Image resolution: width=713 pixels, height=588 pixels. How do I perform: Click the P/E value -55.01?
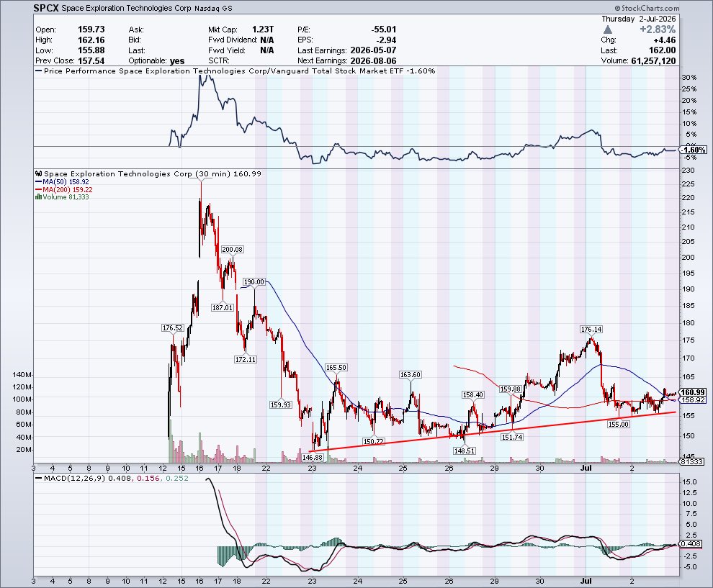pos(383,29)
